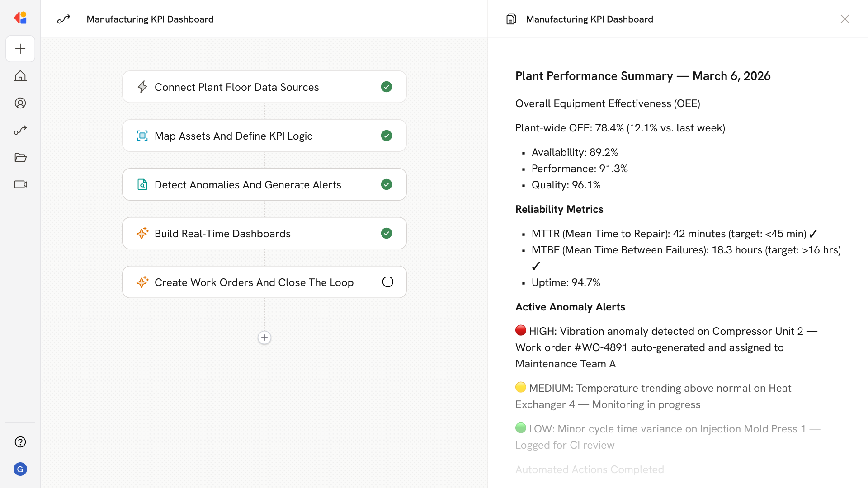
Task: Click workflow icon beside dashboard title
Action: click(x=64, y=19)
